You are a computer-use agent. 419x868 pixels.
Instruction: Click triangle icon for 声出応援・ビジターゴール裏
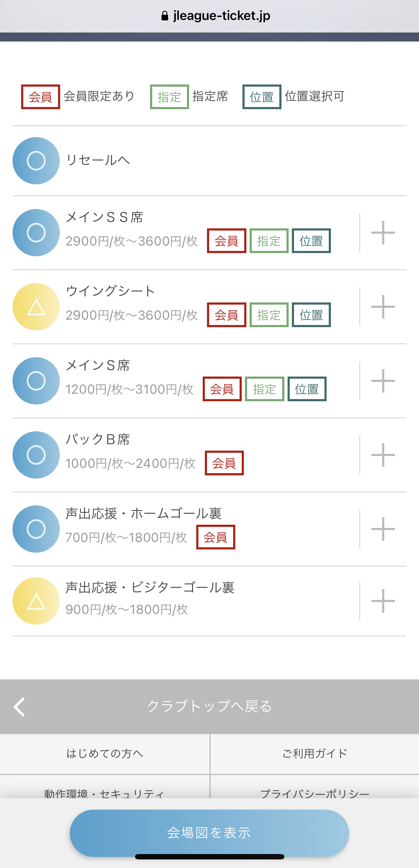[36, 601]
